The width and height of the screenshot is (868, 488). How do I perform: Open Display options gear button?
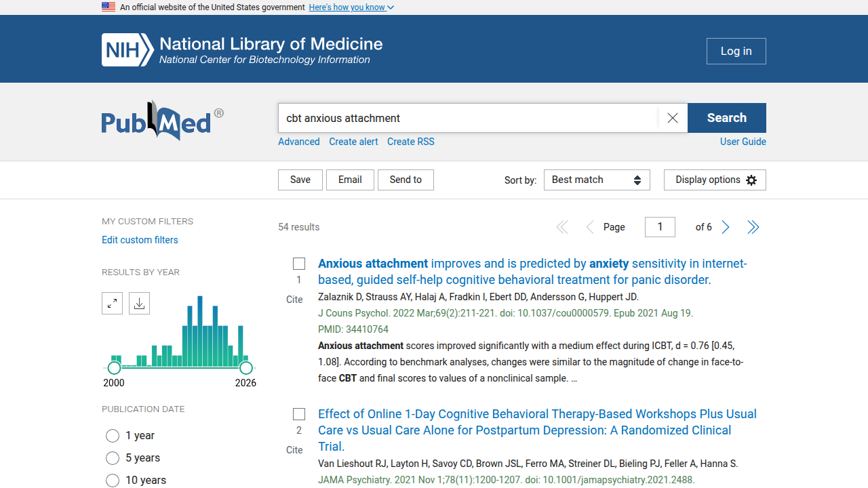[x=715, y=180]
